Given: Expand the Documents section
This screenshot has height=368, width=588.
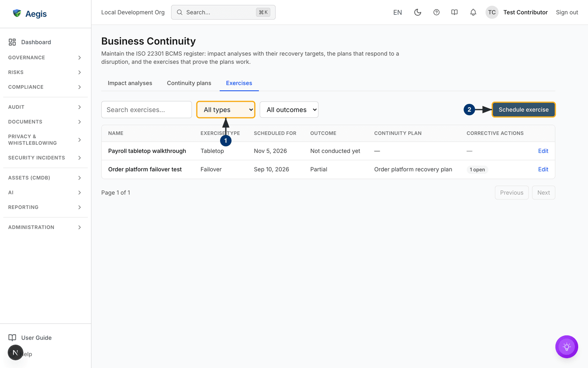Looking at the screenshot, I should (x=45, y=122).
